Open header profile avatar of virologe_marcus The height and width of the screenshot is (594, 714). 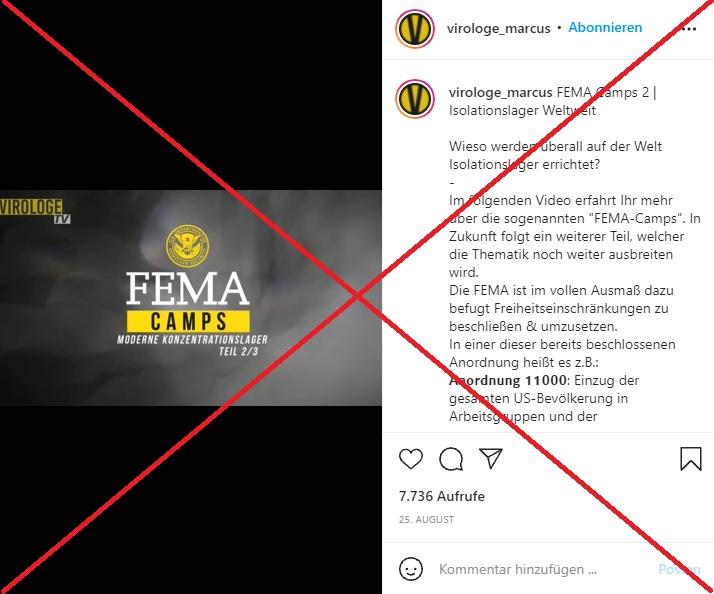414,29
